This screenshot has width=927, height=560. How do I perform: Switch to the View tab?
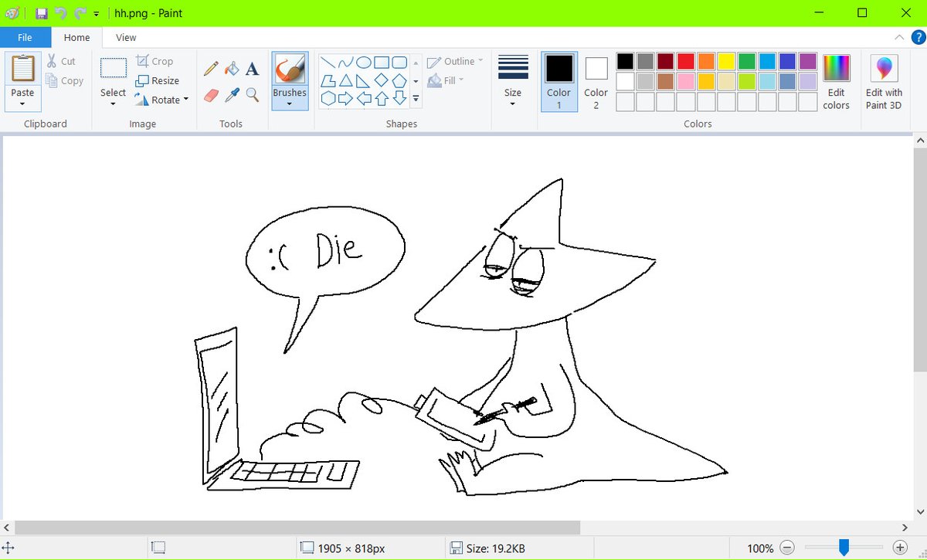pos(126,37)
